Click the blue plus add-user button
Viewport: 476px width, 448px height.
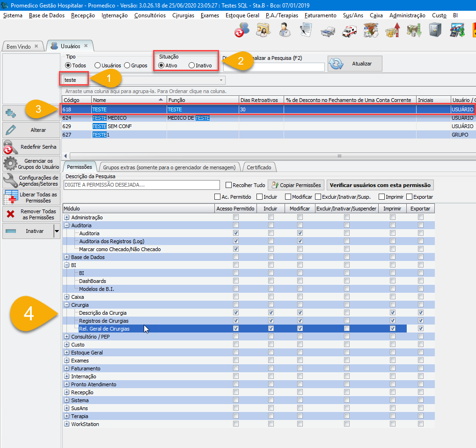pyautogui.click(x=11, y=113)
